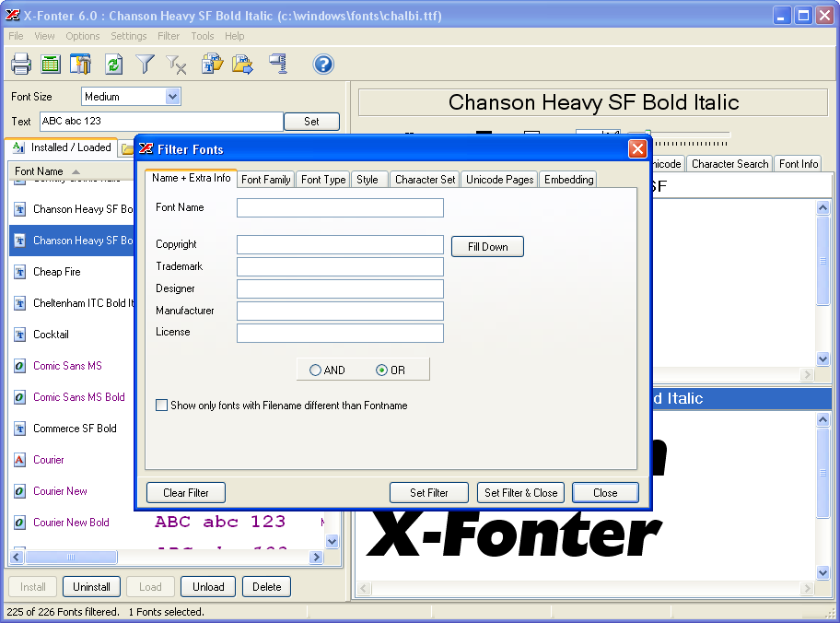Click the icon beside Cocktail font

pyautogui.click(x=20, y=335)
